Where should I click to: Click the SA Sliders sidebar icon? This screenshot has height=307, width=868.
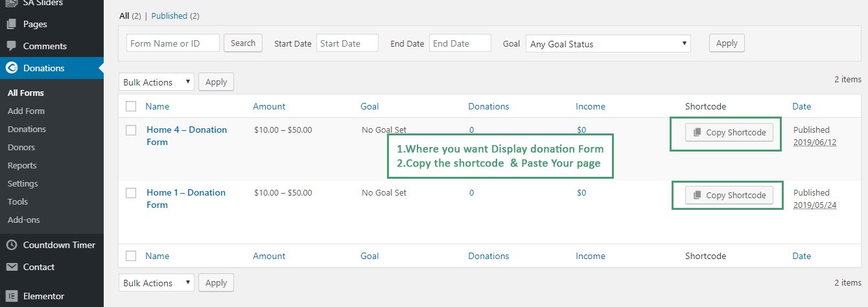pos(11,3)
